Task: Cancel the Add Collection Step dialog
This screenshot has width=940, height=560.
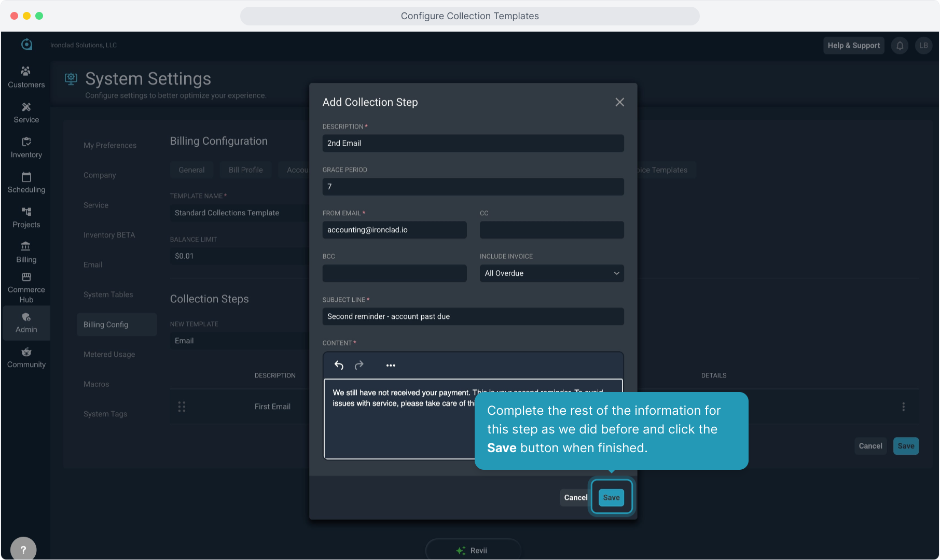Action: (575, 497)
